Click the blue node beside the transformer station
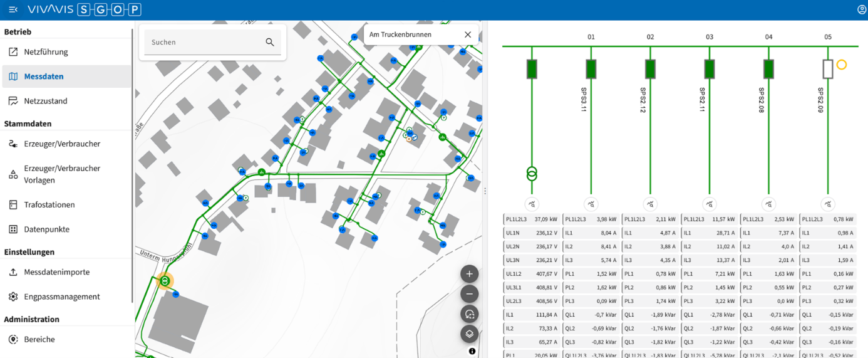Viewport: 868px width, 358px height. click(175, 294)
